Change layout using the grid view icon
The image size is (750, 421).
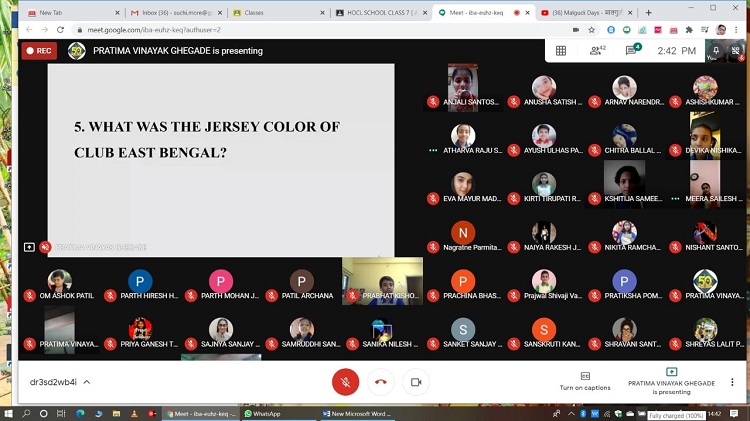(x=561, y=50)
